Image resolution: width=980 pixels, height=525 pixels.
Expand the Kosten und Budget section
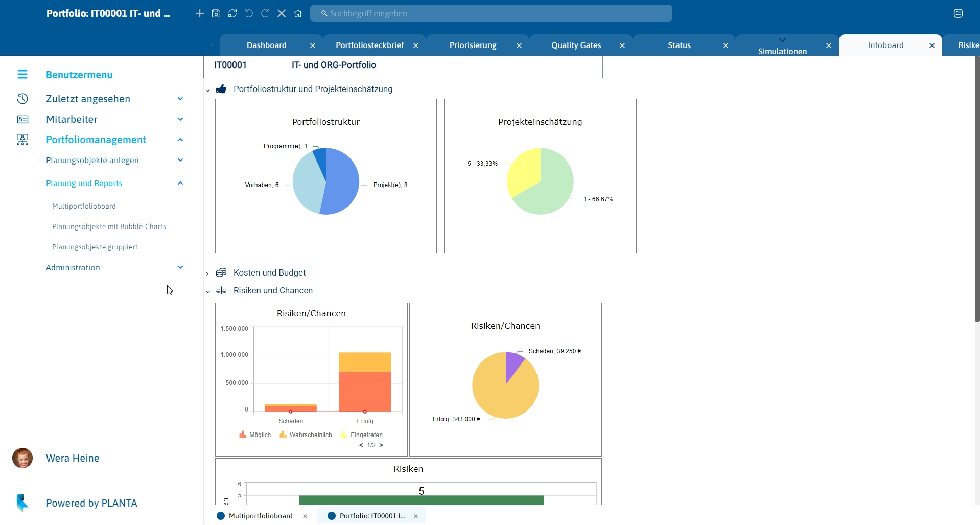click(x=207, y=273)
